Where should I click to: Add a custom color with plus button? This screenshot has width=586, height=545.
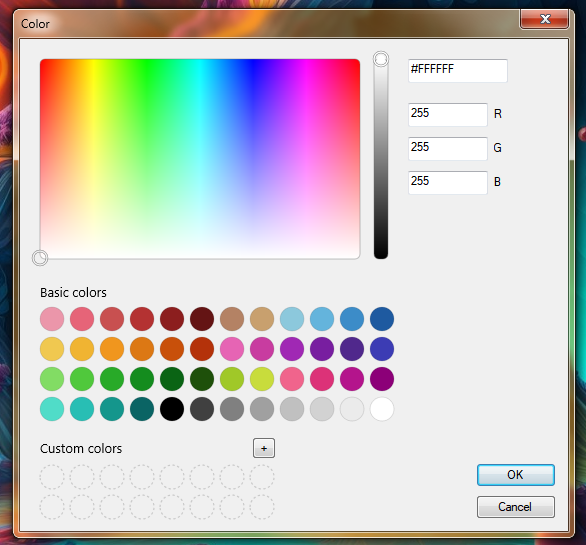[264, 448]
